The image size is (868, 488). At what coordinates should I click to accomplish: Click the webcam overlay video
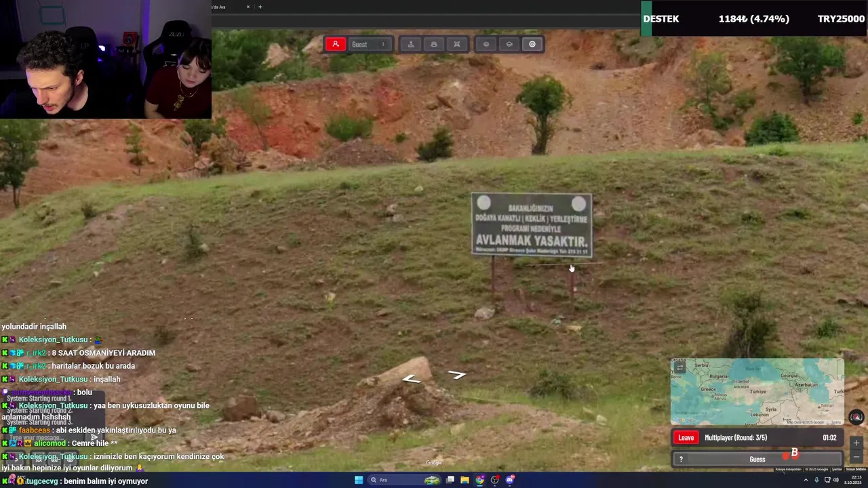point(106,60)
